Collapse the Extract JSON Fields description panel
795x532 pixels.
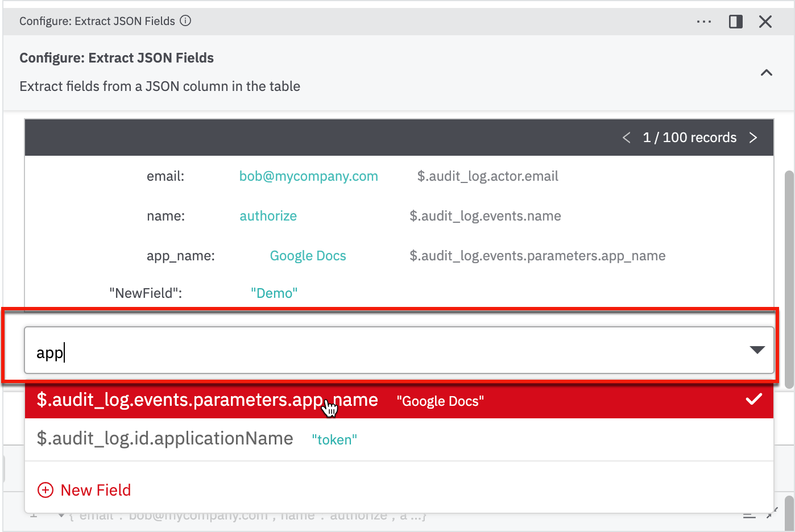(766, 73)
